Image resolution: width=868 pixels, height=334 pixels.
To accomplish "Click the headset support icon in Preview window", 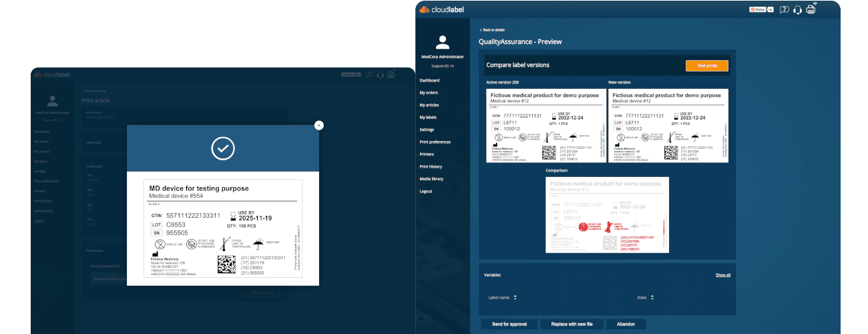I will [797, 9].
